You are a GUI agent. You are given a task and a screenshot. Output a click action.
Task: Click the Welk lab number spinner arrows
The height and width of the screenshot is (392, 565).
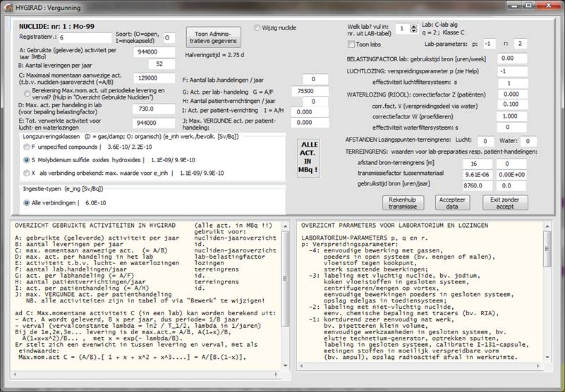(x=413, y=28)
